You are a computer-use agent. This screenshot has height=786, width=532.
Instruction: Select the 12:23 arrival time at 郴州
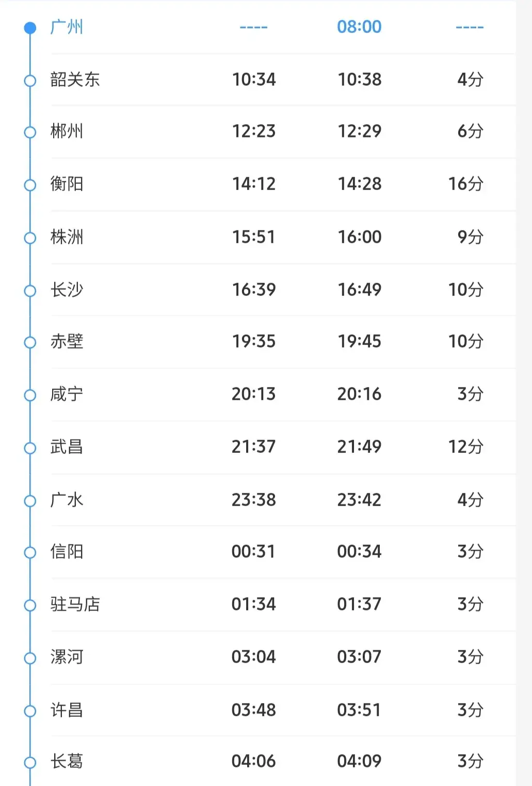click(x=253, y=131)
